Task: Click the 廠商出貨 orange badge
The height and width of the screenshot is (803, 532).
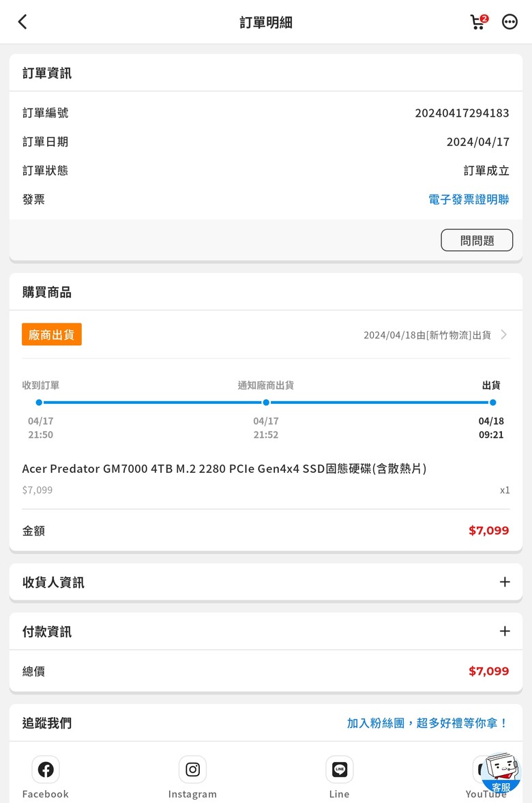Action: coord(52,334)
